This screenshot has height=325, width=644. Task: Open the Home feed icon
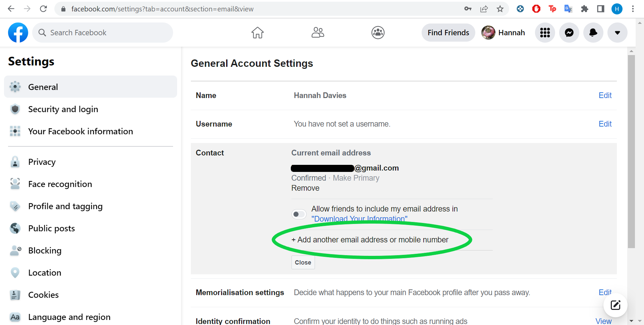point(258,33)
